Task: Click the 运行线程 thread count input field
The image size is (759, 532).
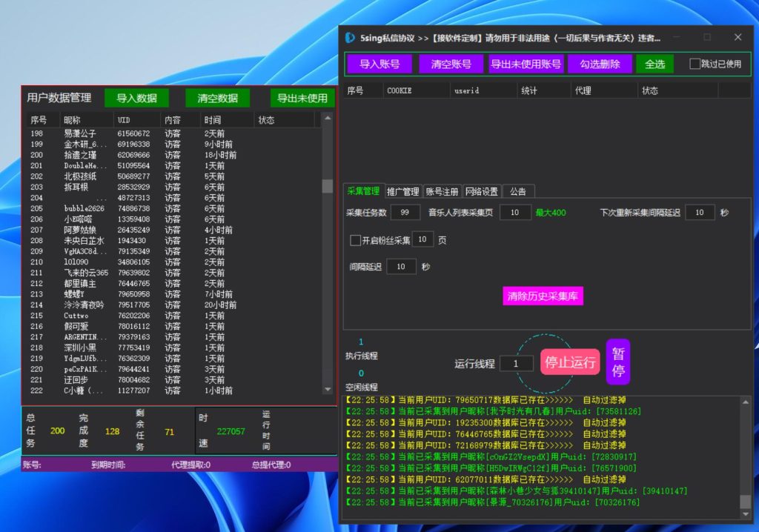Action: coord(519,362)
